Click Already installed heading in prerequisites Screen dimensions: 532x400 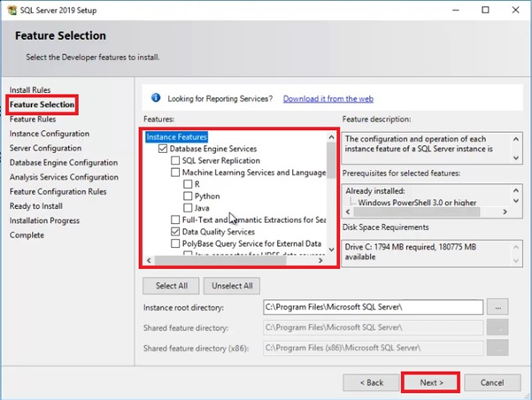[375, 191]
